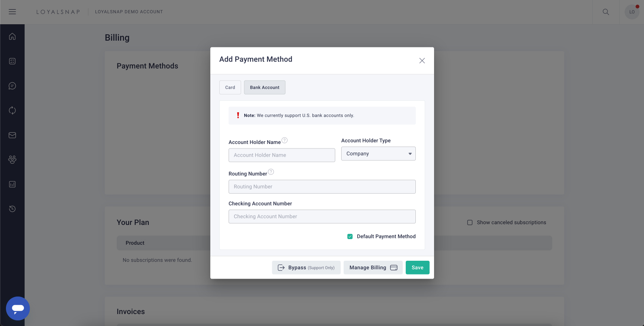Expand the Account Holder Type dropdown

378,154
